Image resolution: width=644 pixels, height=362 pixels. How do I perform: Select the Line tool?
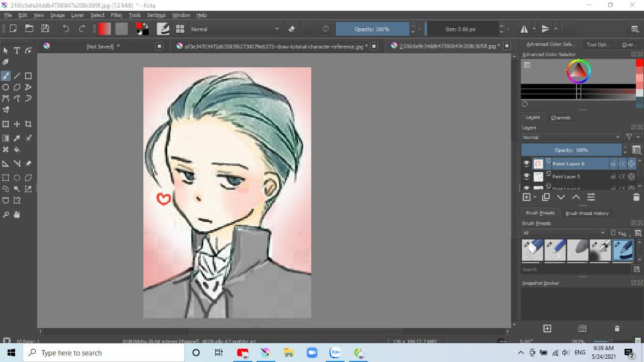[x=17, y=76]
